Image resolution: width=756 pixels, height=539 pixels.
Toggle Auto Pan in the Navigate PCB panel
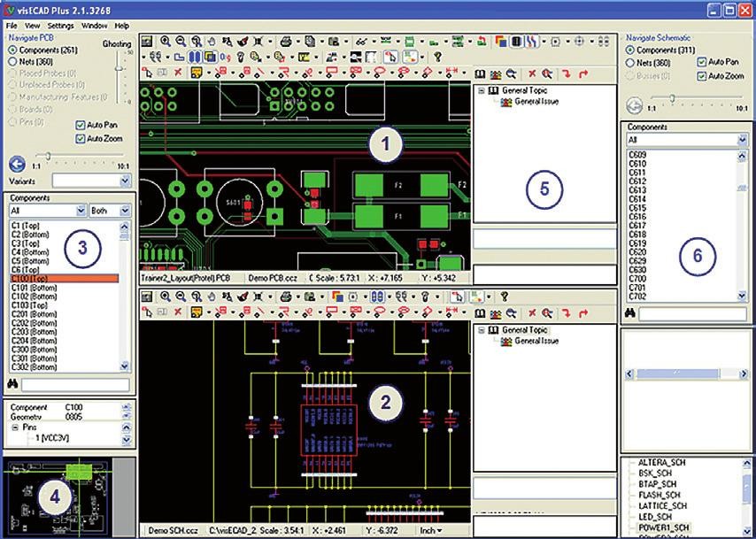(x=81, y=125)
